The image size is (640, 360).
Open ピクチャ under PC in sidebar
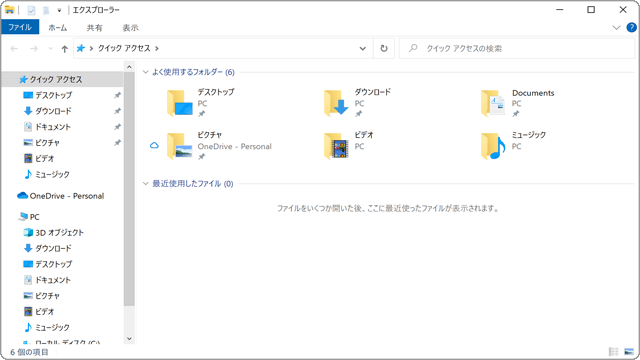[47, 296]
